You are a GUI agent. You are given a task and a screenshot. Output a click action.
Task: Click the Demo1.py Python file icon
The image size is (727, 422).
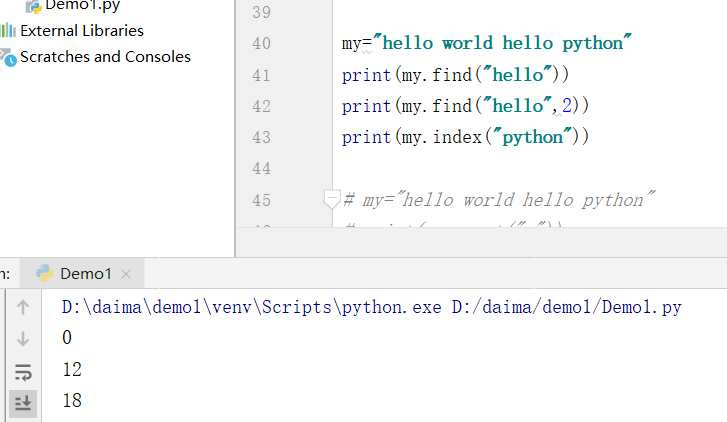[x=33, y=6]
